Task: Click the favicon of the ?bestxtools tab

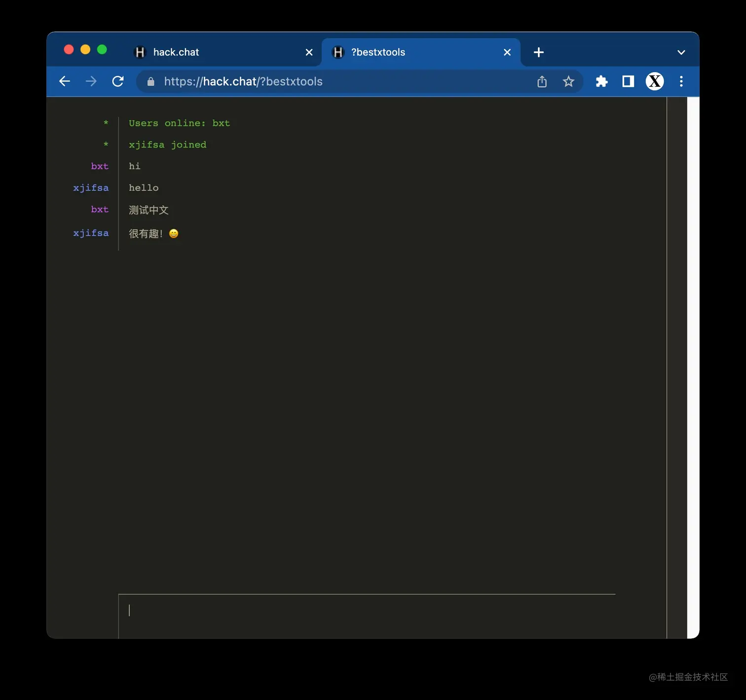Action: click(338, 52)
